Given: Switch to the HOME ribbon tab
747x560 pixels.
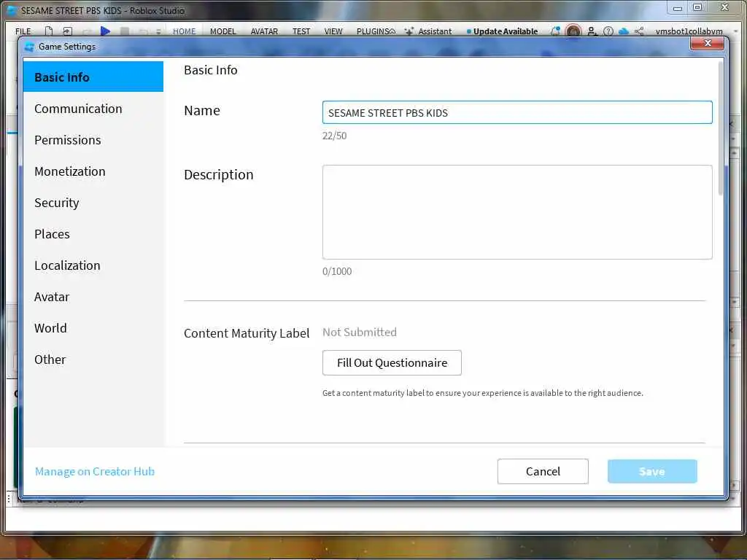Looking at the screenshot, I should (x=185, y=31).
